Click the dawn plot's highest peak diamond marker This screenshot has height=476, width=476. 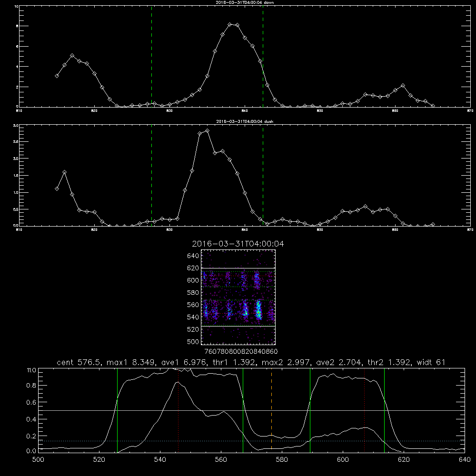(x=230, y=25)
